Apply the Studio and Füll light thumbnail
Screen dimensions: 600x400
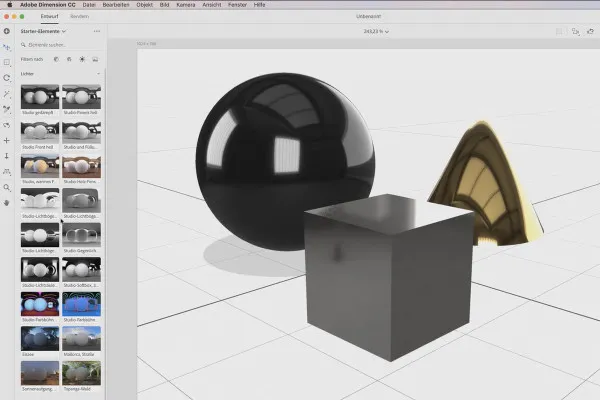82,131
